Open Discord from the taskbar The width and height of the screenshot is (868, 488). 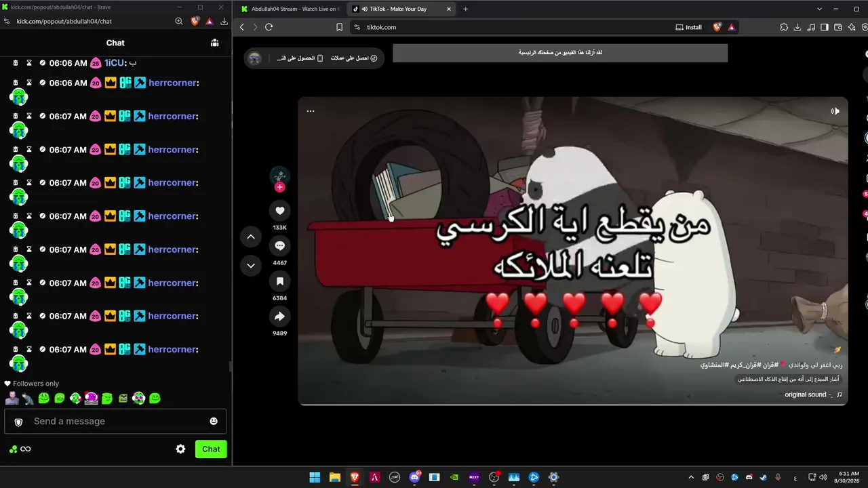pyautogui.click(x=414, y=477)
